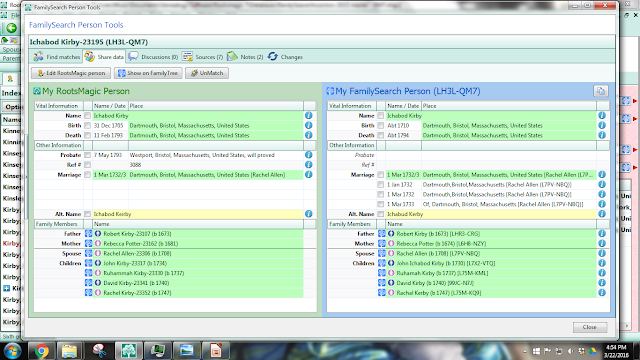Click green back arrow in RootsMagic window
Viewport: 640px width, 360px height.
point(11,28)
